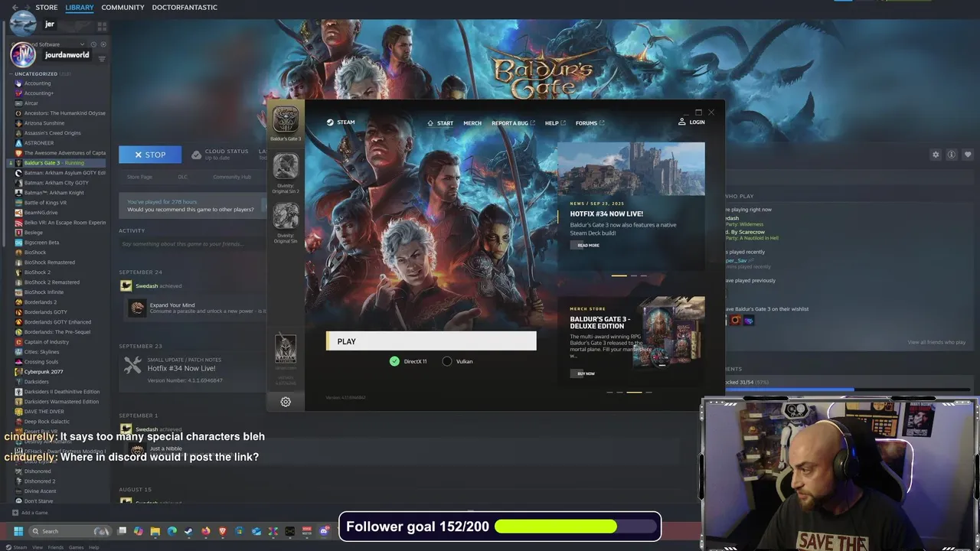Click the PLAY button in launcher
Viewport: 980px width, 551px height.
[x=431, y=341]
